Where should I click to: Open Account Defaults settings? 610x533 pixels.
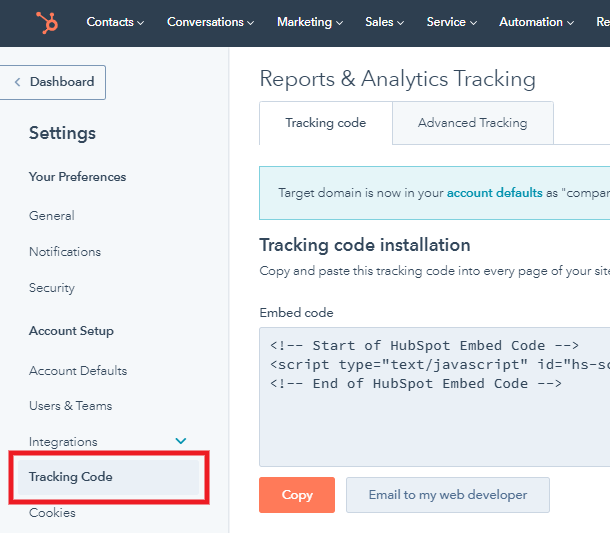(x=78, y=371)
